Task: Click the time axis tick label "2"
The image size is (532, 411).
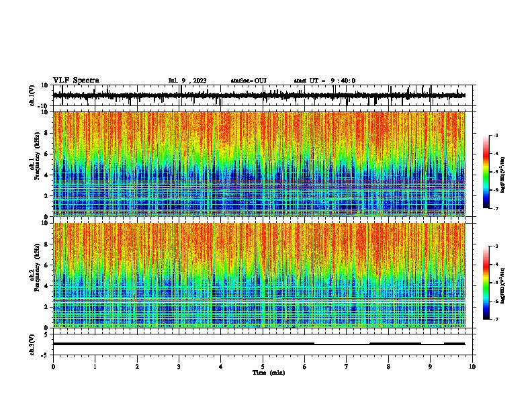Action: pyautogui.click(x=137, y=367)
